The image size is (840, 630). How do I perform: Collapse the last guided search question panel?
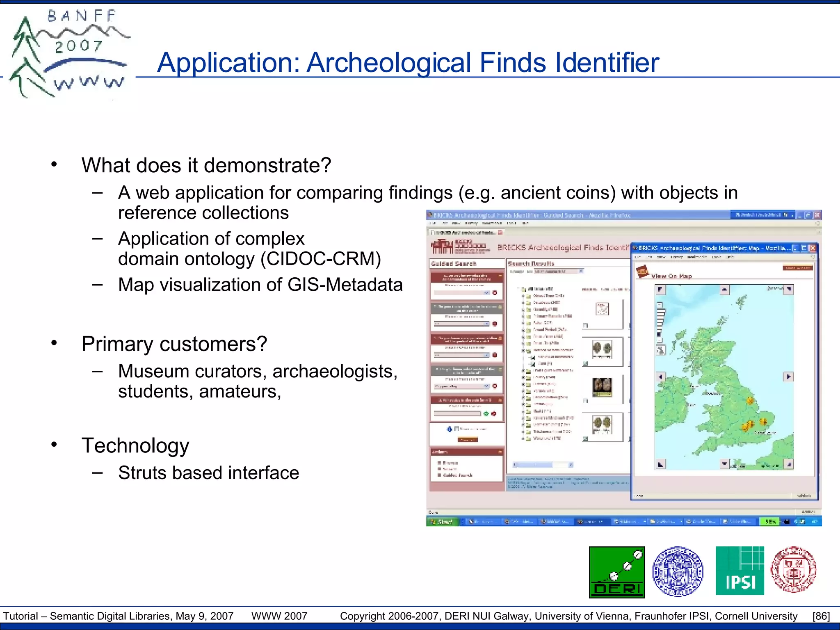pyautogui.click(x=500, y=400)
